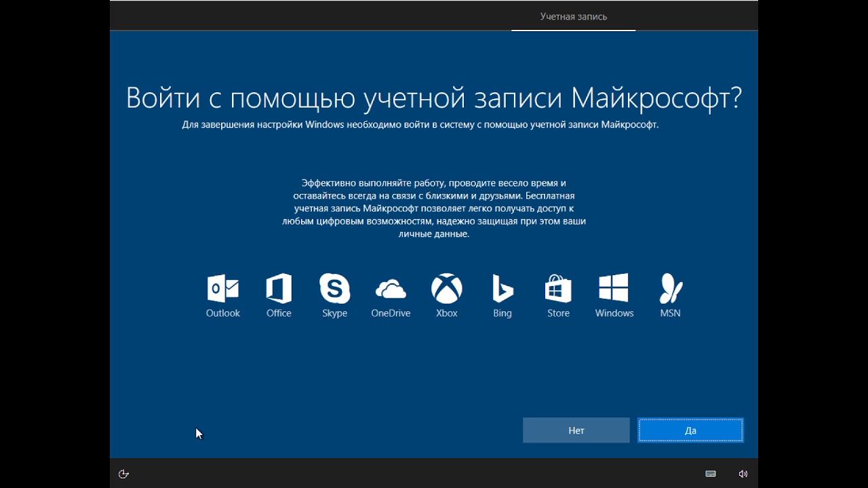Select the Учетная запись tab
Screen dimensions: 868x488
point(574,16)
